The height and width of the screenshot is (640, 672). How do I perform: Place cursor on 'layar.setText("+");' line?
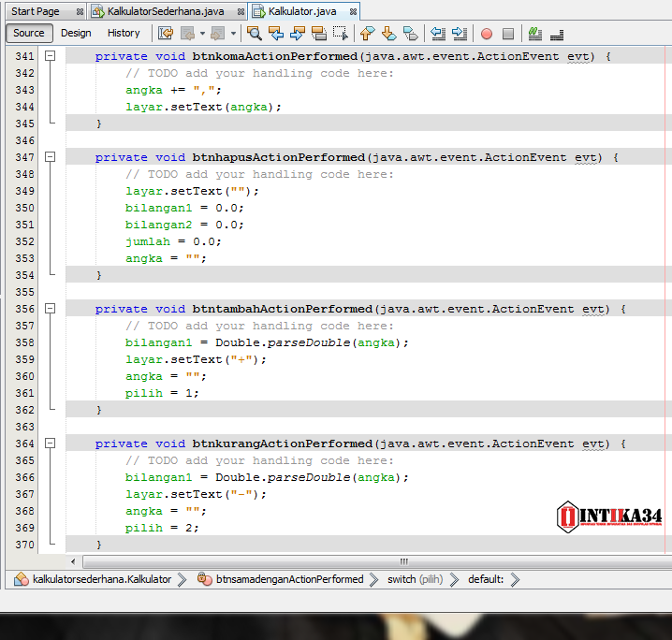pyautogui.click(x=196, y=359)
